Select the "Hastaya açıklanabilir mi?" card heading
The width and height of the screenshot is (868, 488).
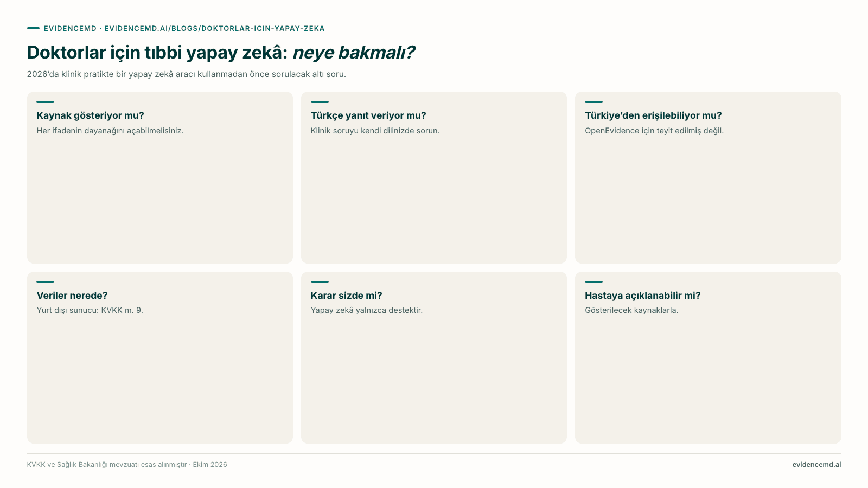[643, 296]
